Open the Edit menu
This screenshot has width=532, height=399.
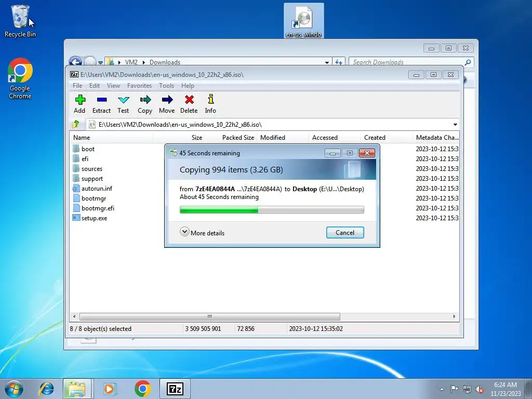pyautogui.click(x=95, y=86)
